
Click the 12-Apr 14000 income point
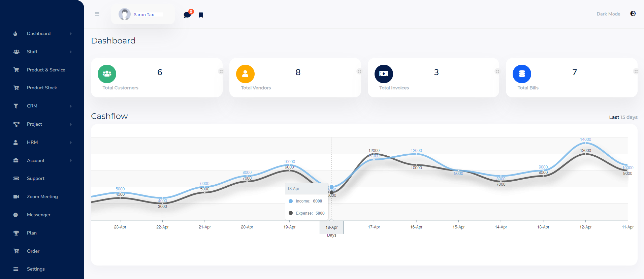585,143
